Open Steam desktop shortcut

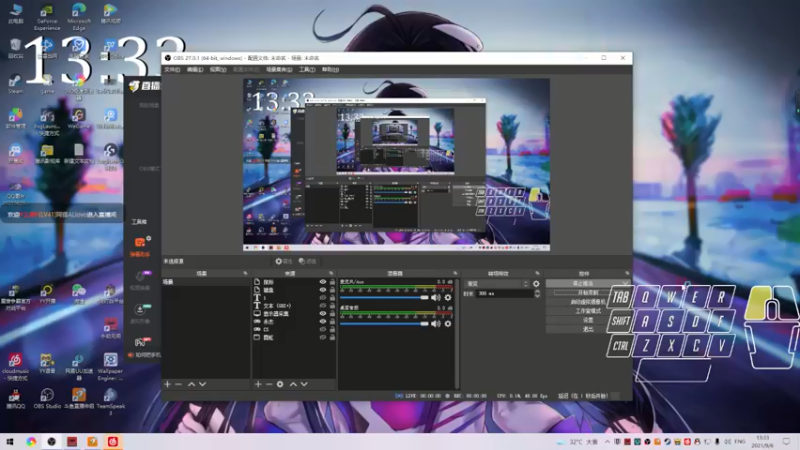click(x=15, y=84)
